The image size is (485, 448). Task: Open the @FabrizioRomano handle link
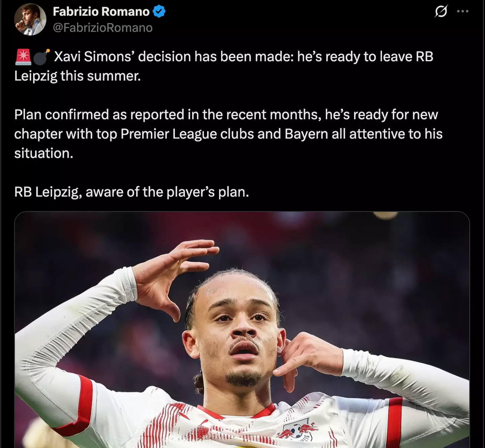click(x=103, y=28)
